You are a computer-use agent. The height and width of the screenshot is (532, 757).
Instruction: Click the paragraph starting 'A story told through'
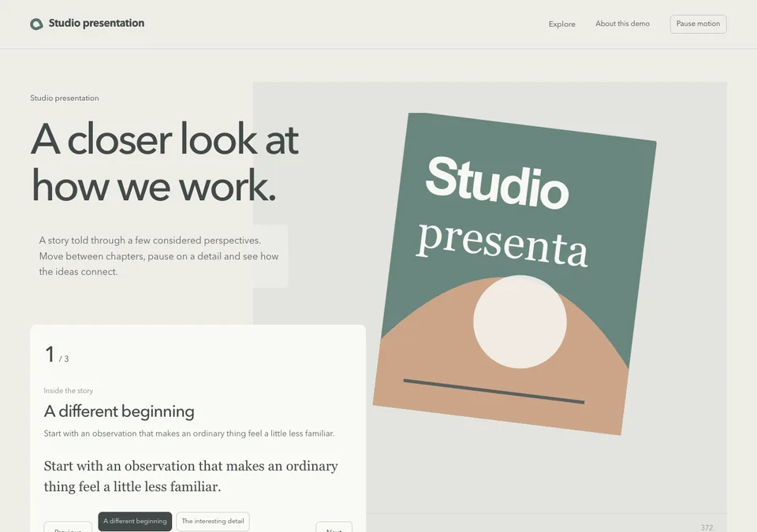pos(158,256)
